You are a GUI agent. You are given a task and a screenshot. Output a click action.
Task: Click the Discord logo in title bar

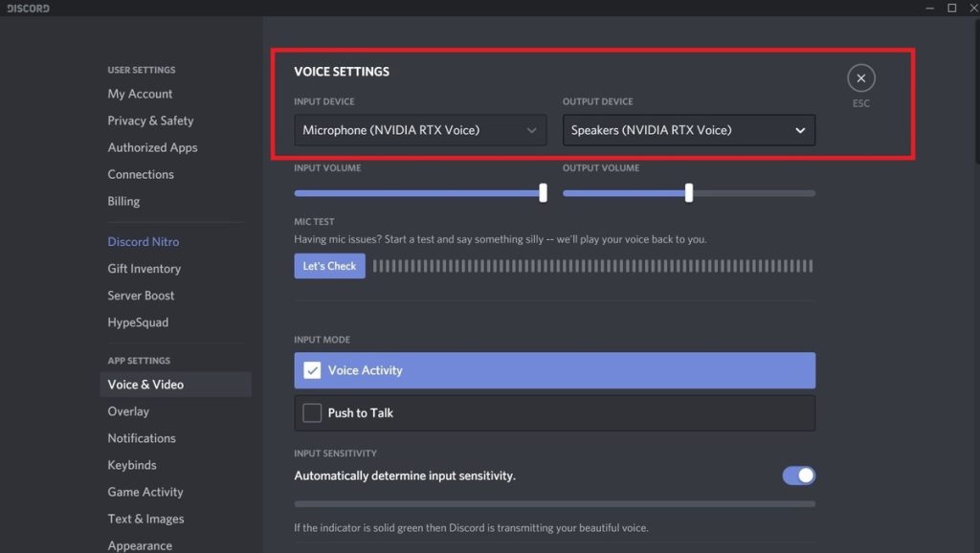click(x=29, y=9)
